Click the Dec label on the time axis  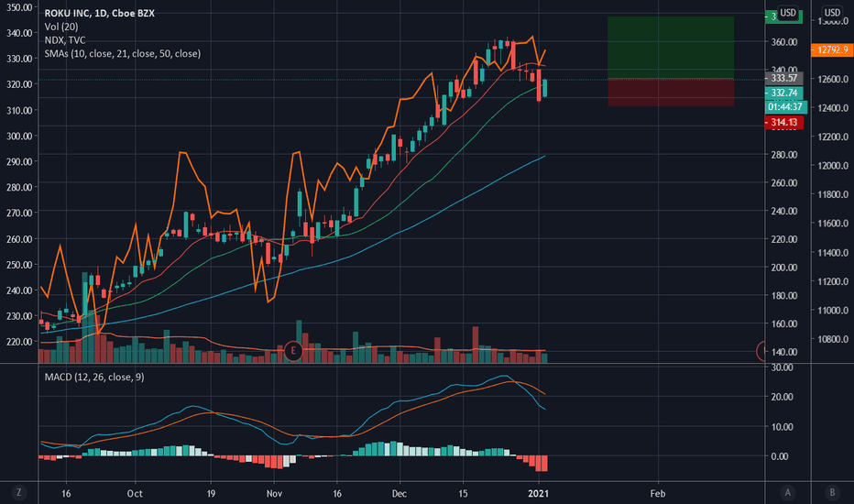click(400, 494)
